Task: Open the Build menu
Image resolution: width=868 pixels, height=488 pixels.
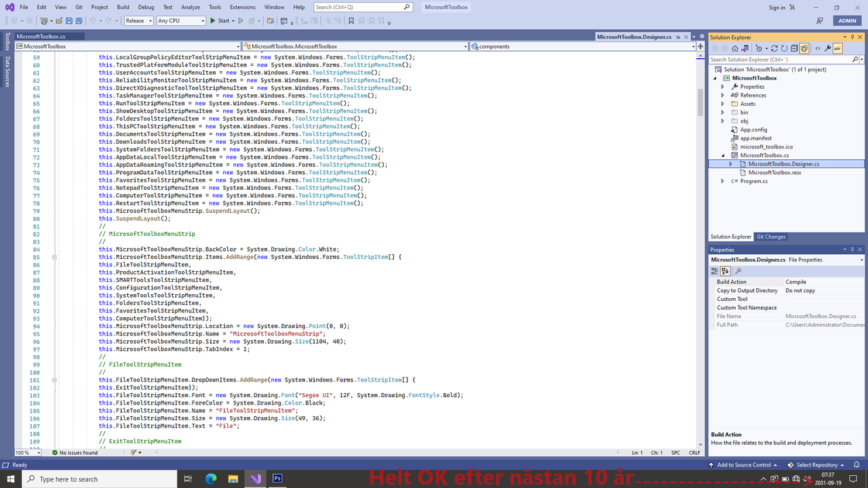Action: click(x=123, y=7)
